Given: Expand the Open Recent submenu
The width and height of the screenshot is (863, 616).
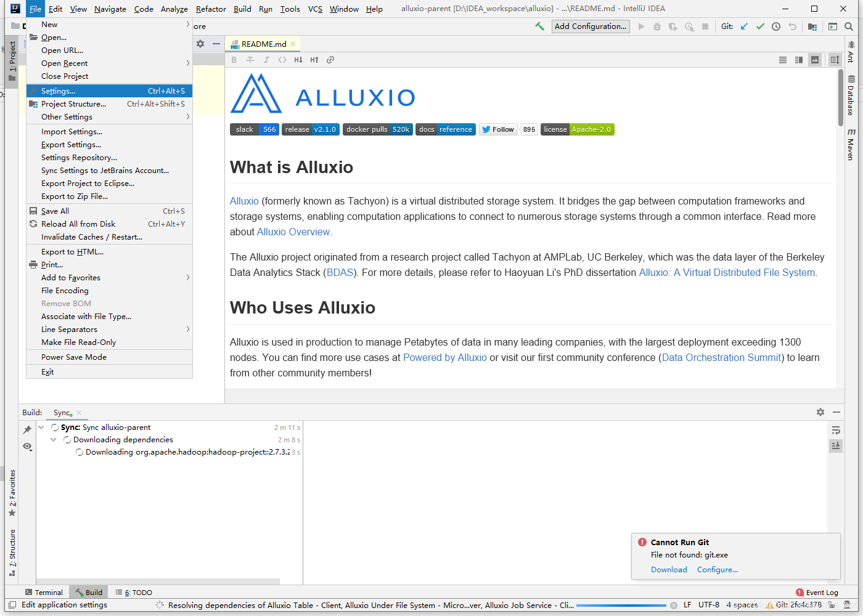Looking at the screenshot, I should click(x=64, y=63).
